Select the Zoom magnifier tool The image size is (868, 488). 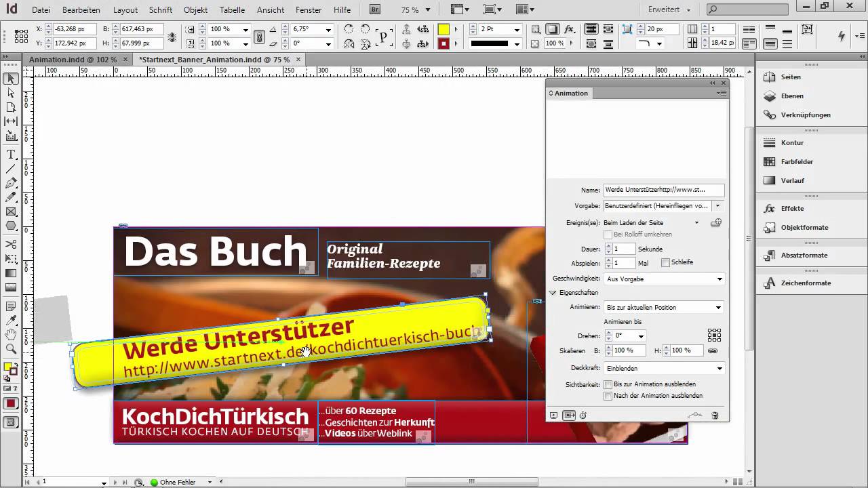coord(11,349)
